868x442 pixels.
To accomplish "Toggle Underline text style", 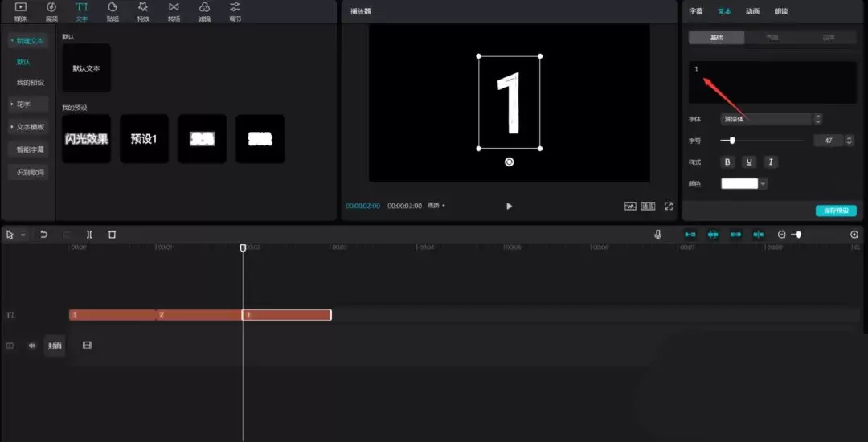I will point(749,162).
